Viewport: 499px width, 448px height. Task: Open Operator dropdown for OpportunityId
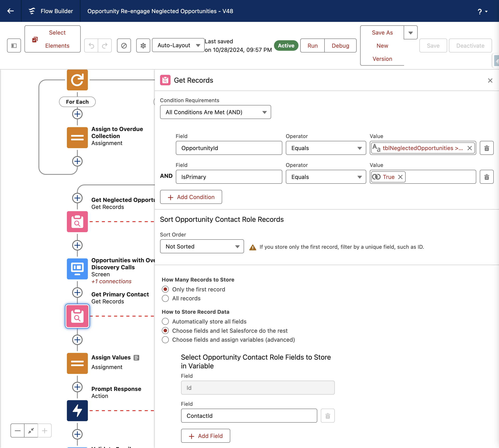click(x=326, y=148)
